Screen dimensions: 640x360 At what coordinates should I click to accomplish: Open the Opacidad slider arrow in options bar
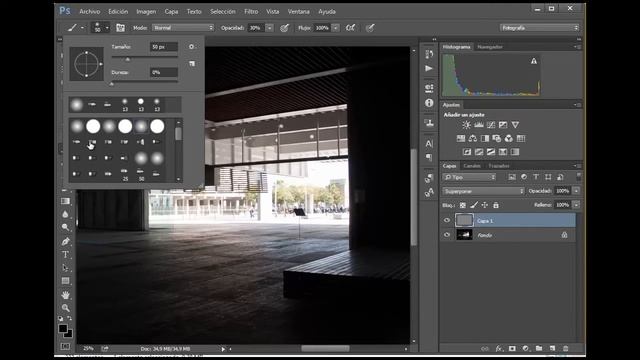270,28
